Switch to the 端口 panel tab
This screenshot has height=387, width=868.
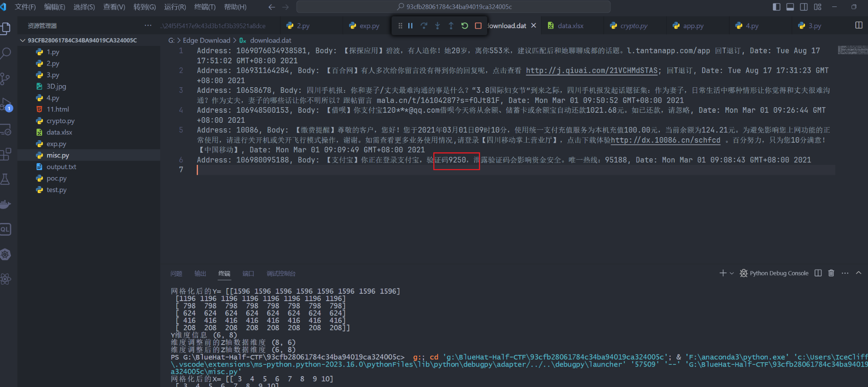click(x=248, y=273)
